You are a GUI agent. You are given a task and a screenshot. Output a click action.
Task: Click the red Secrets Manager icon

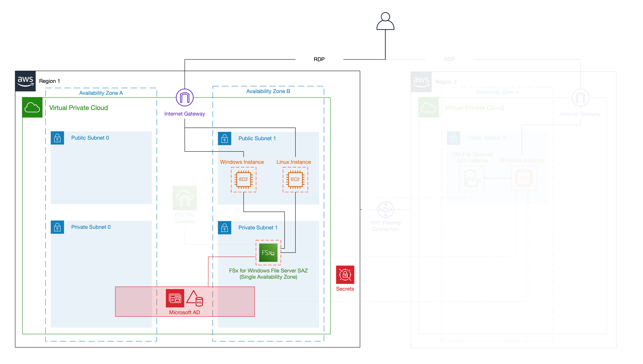click(x=345, y=275)
